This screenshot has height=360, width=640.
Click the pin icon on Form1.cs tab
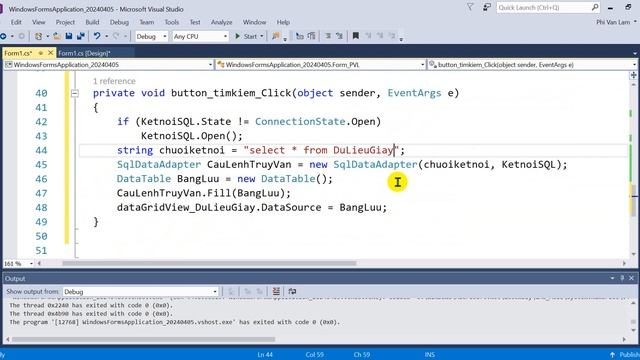pos(40,53)
